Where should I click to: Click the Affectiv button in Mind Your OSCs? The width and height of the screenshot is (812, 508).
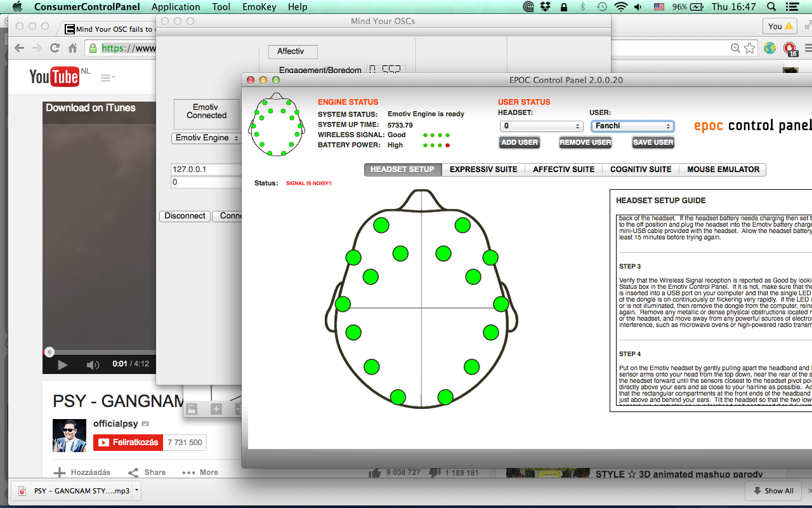click(x=291, y=51)
